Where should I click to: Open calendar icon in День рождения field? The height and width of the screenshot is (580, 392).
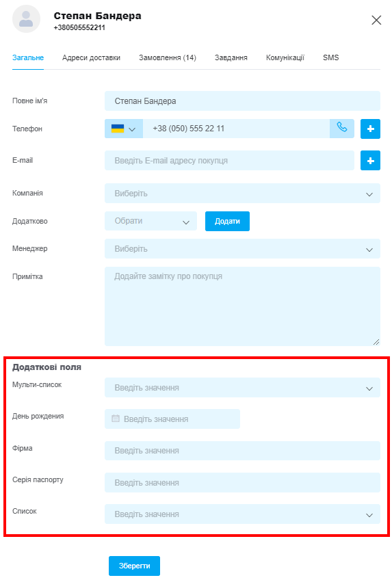click(x=116, y=419)
